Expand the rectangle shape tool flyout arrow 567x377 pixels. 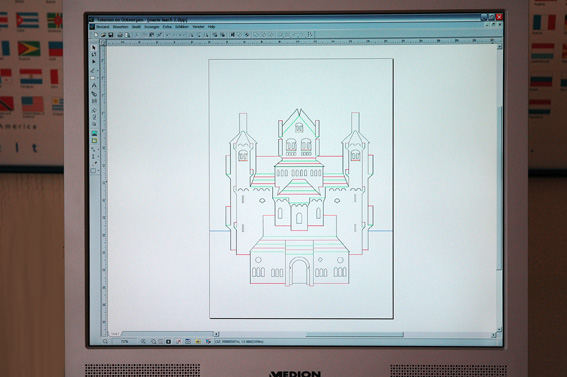[x=98, y=170]
